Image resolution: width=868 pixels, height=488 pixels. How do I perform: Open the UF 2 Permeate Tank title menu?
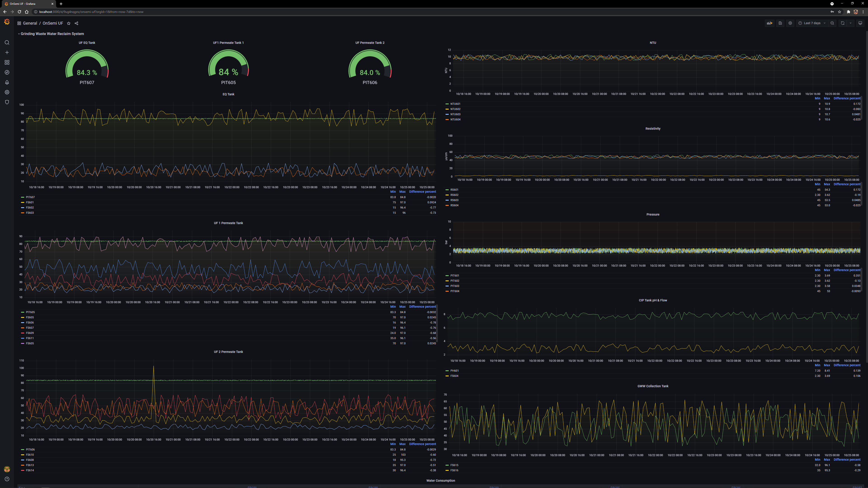[x=228, y=352]
